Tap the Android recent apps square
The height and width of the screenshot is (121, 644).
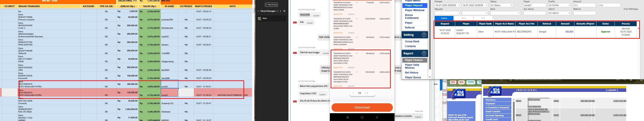[347, 117]
